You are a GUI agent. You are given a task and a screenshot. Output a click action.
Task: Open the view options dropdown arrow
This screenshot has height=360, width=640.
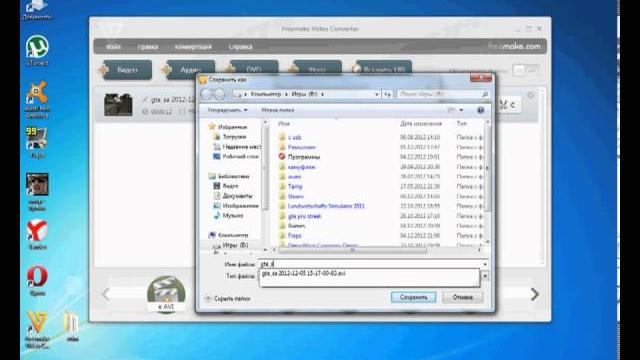(x=461, y=110)
